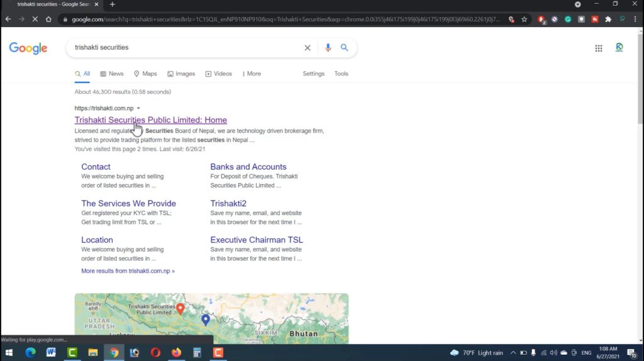Screen dimensions: 644x361
Task: Open the notification center icon
Action: (631, 352)
